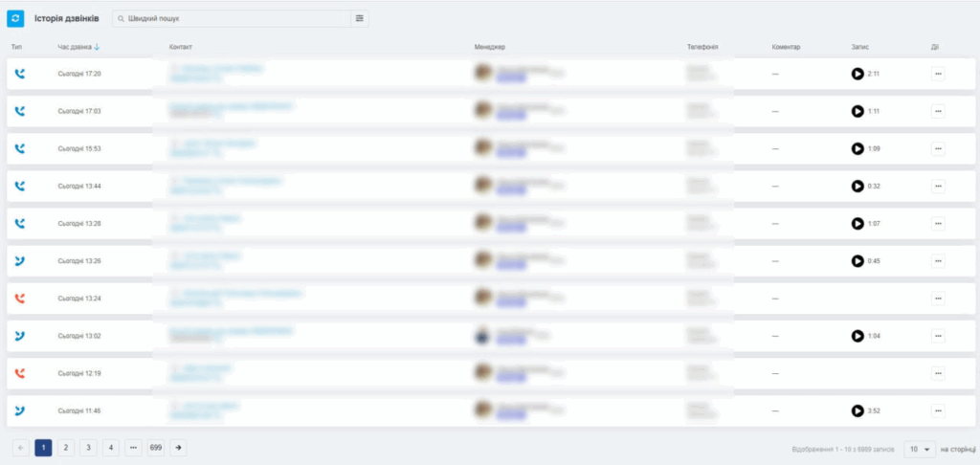The height and width of the screenshot is (465, 980).
Task: Open the manager avatar in the 13:02 row
Action: 484,336
